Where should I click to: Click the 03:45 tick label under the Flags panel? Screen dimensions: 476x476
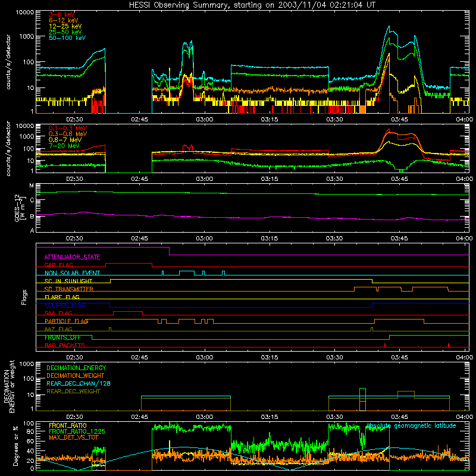(x=399, y=358)
